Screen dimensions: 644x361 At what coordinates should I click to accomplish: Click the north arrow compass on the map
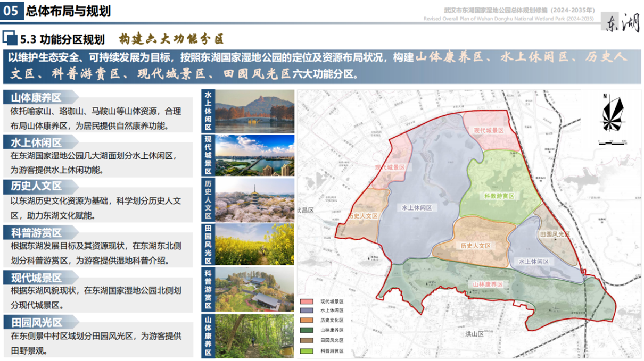pyautogui.click(x=612, y=113)
